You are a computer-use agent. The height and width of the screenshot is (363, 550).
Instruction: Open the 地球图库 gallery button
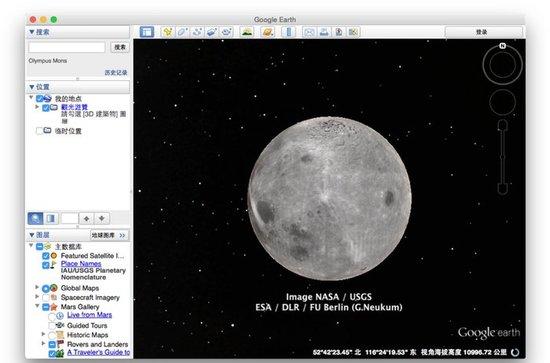point(109,235)
